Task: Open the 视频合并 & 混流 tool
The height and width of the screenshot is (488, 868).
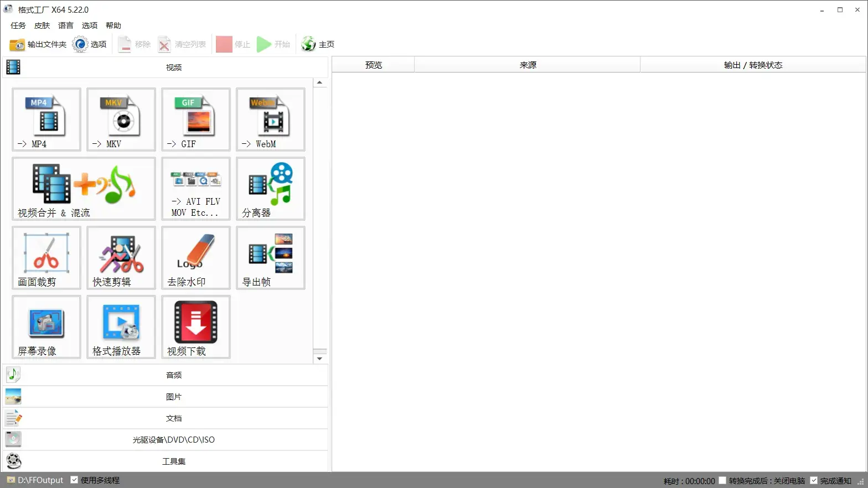Action: pyautogui.click(x=84, y=189)
